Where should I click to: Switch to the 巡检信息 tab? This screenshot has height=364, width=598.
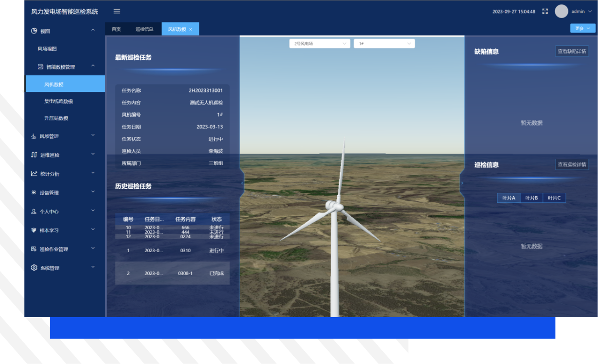tap(144, 29)
